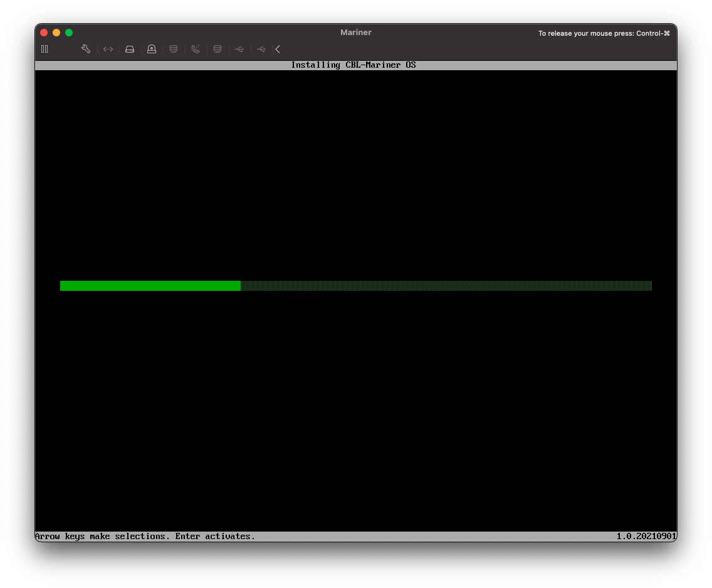Collapse the toolbar with the left chevron

278,49
